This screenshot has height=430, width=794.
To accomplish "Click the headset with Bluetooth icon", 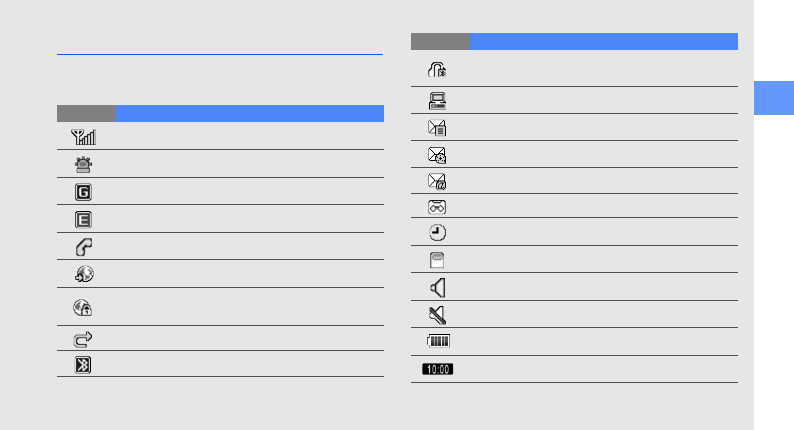I will click(x=439, y=70).
